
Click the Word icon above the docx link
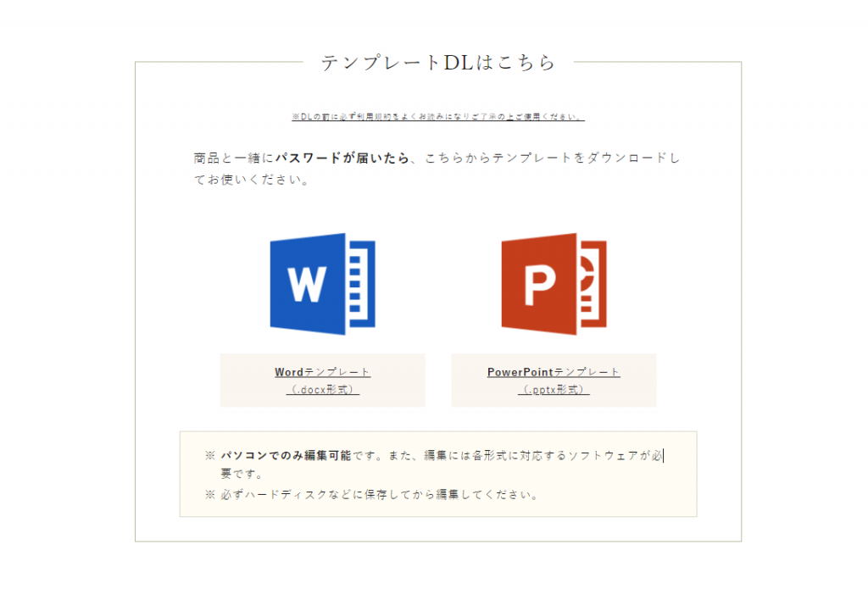pos(322,284)
